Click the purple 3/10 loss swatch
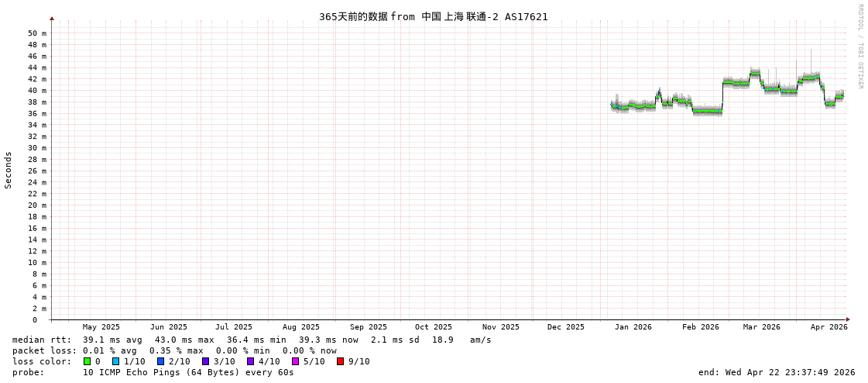The image size is (868, 383). pyautogui.click(x=205, y=361)
